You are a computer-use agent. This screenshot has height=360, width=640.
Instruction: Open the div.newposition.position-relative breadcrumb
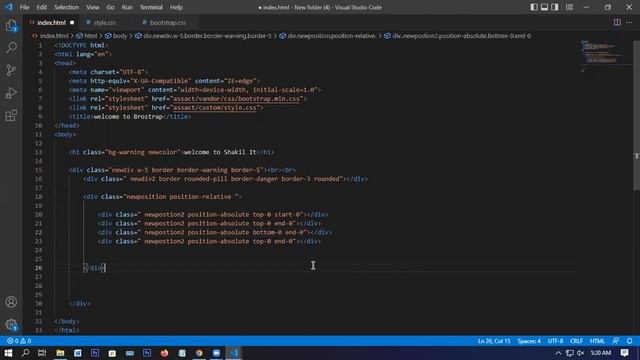[x=327, y=36]
